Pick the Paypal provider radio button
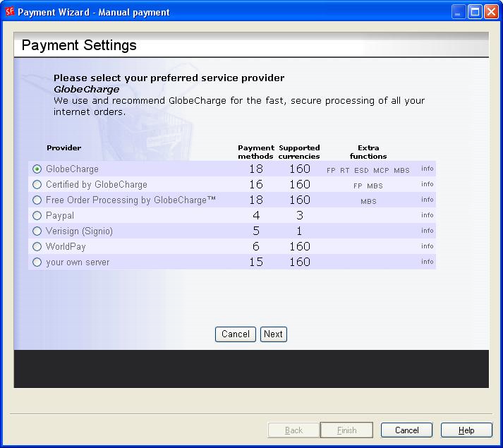The image size is (503, 448). [x=37, y=216]
